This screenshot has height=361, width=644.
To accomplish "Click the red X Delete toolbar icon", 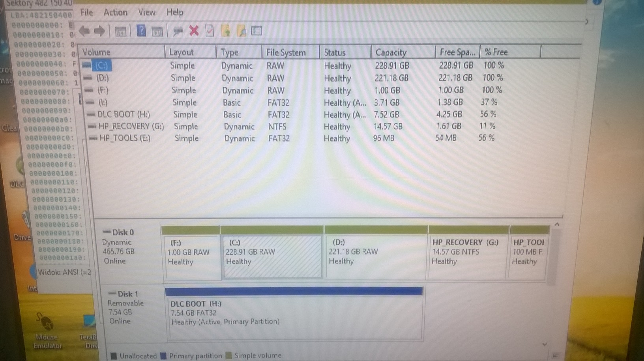I will click(194, 30).
